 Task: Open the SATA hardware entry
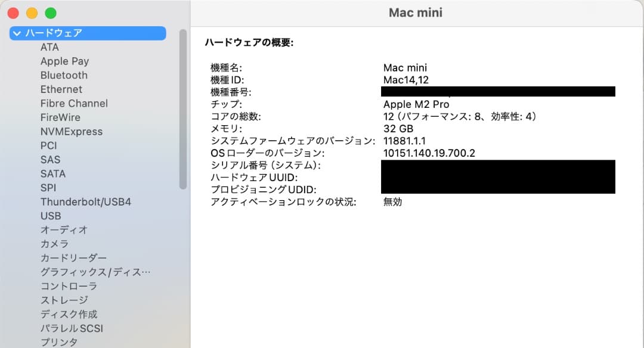(51, 173)
